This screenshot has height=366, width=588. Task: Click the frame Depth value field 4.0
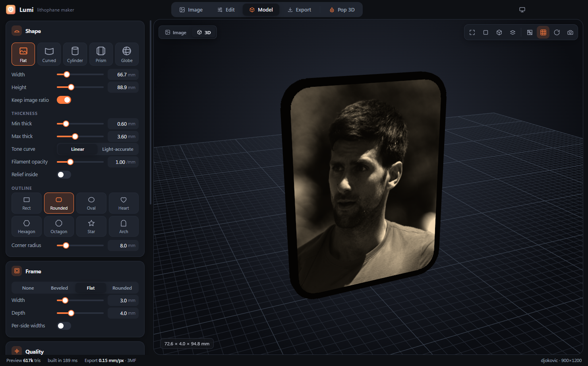click(x=123, y=313)
